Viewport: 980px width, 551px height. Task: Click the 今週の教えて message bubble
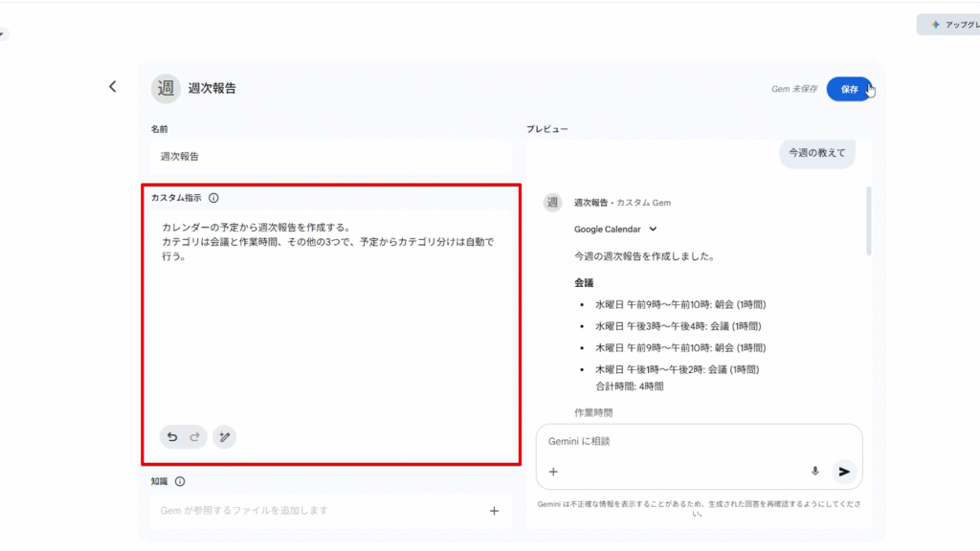[816, 152]
